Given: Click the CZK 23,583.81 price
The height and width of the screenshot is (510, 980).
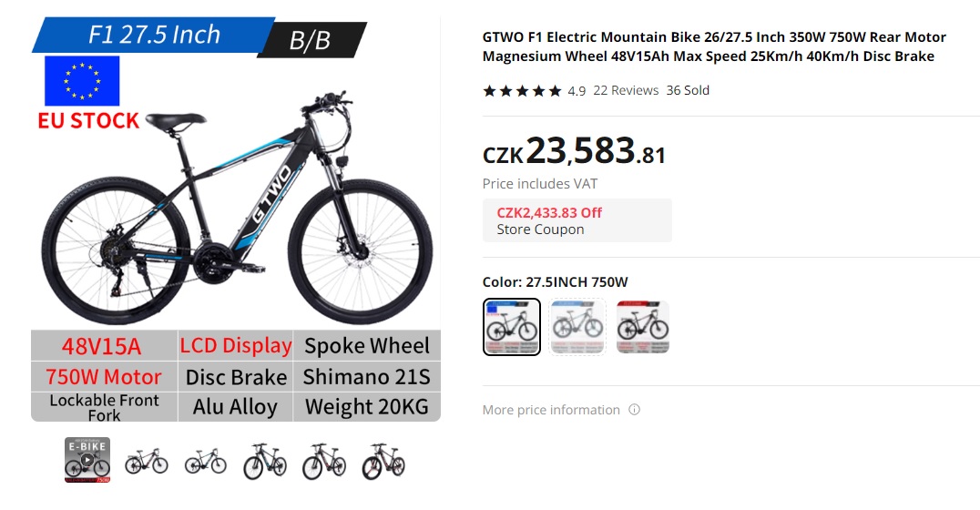Looking at the screenshot, I should click(x=574, y=153).
